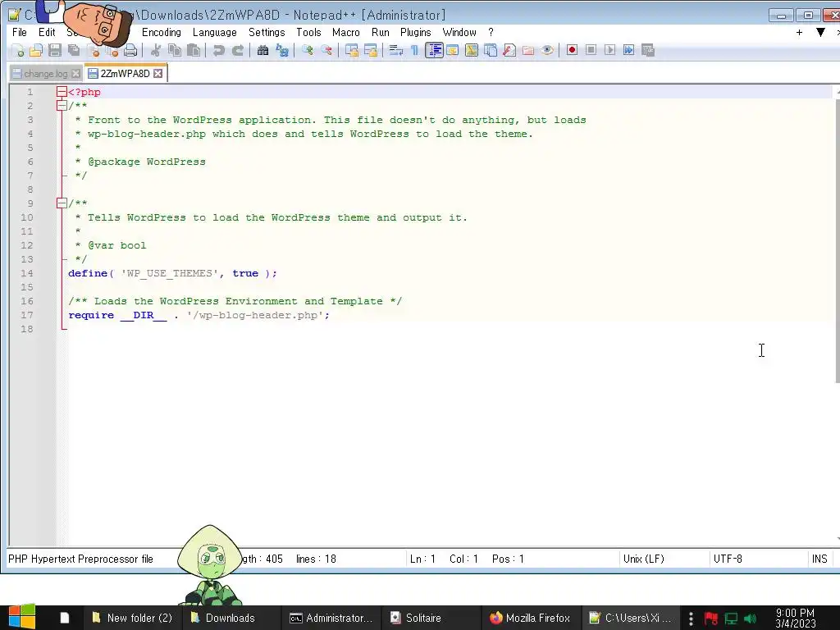Click the Paste toolbar icon
Image resolution: width=840 pixels, height=630 pixels.
(x=194, y=50)
